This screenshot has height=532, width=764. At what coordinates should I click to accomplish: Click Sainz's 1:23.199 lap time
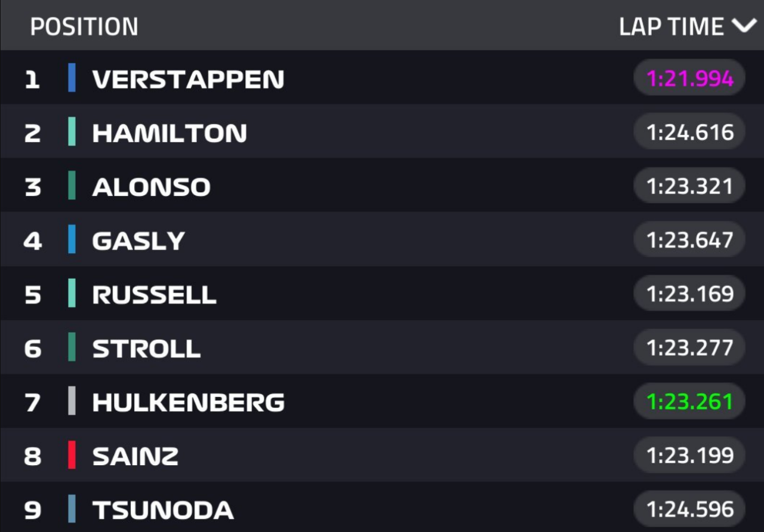point(689,455)
